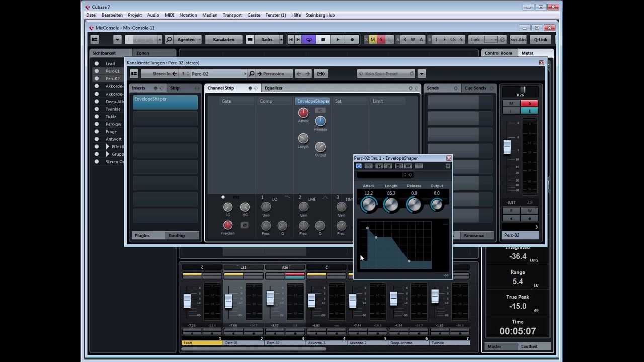Toggle visibility dot for Frage channel

[x=97, y=132]
